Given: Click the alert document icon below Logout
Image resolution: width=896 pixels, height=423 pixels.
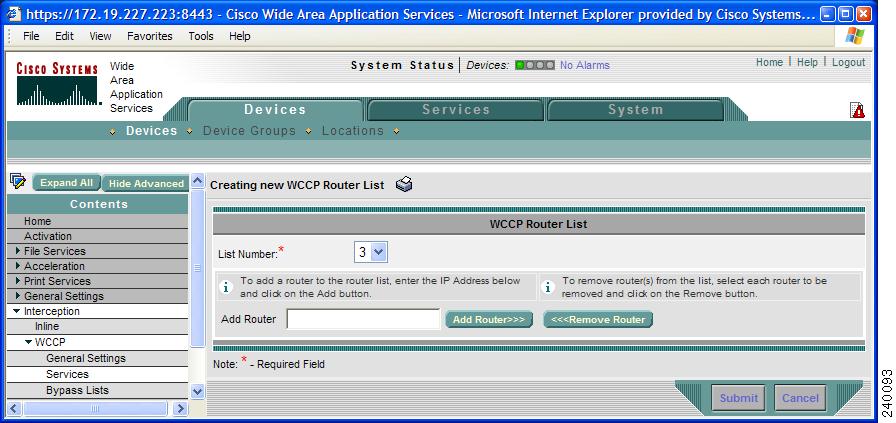Looking at the screenshot, I should point(857,110).
